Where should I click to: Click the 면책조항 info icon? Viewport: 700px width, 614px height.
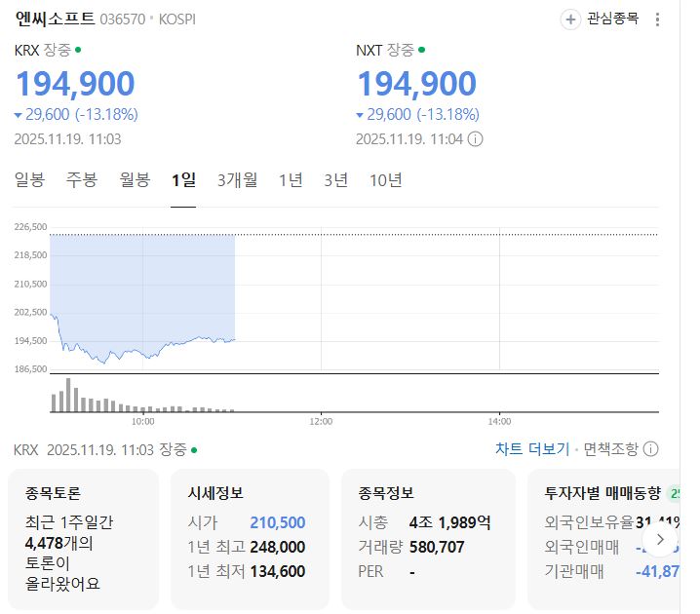point(651,449)
